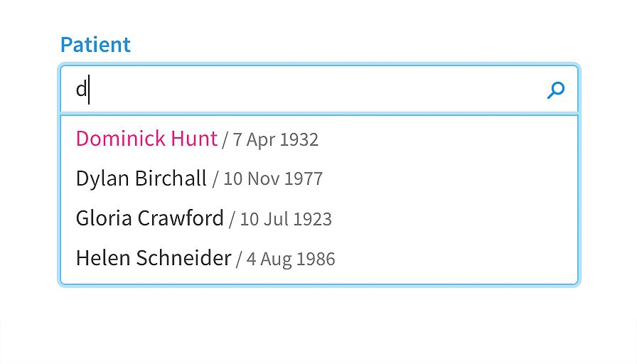The height and width of the screenshot is (364, 637).
Task: Click the 10 Nov 1977 birthdate entry
Action: coord(273,178)
